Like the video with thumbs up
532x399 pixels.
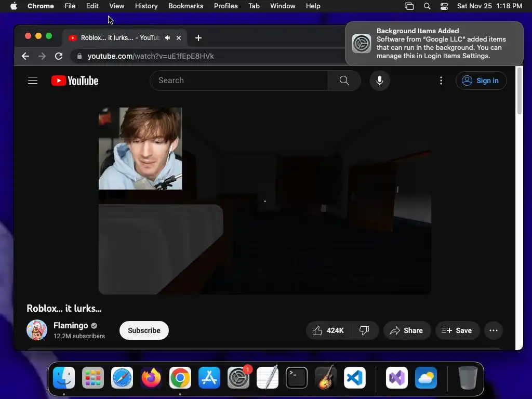328,330
